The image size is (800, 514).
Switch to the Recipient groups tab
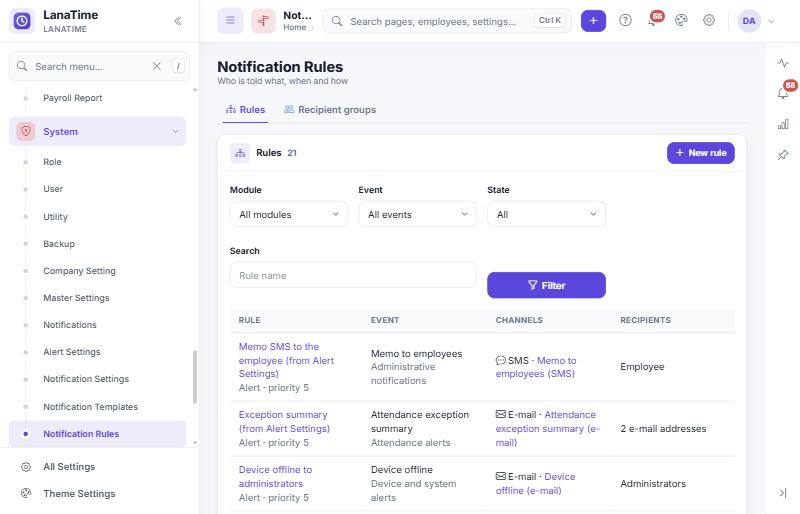[x=330, y=110]
